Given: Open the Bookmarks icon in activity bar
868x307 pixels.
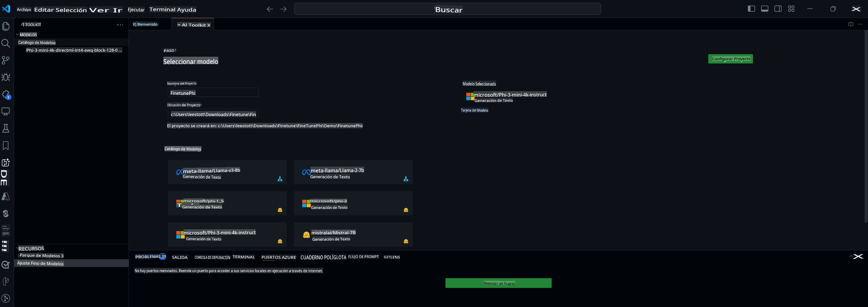Looking at the screenshot, I should (x=6, y=145).
